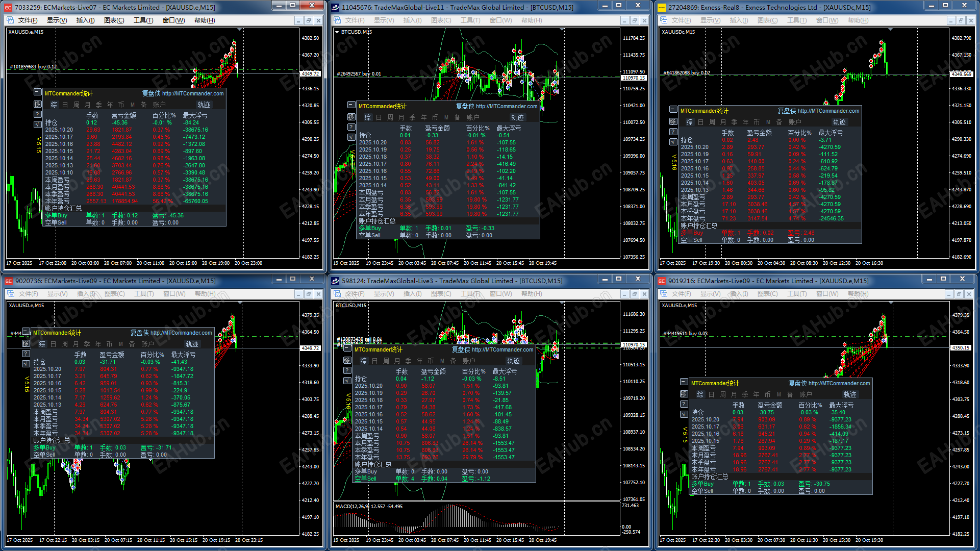Image resolution: width=980 pixels, height=551 pixels.
Task: Toggle the √ checkbox on the 7033259 MTCommander panel
Action: pos(37,124)
